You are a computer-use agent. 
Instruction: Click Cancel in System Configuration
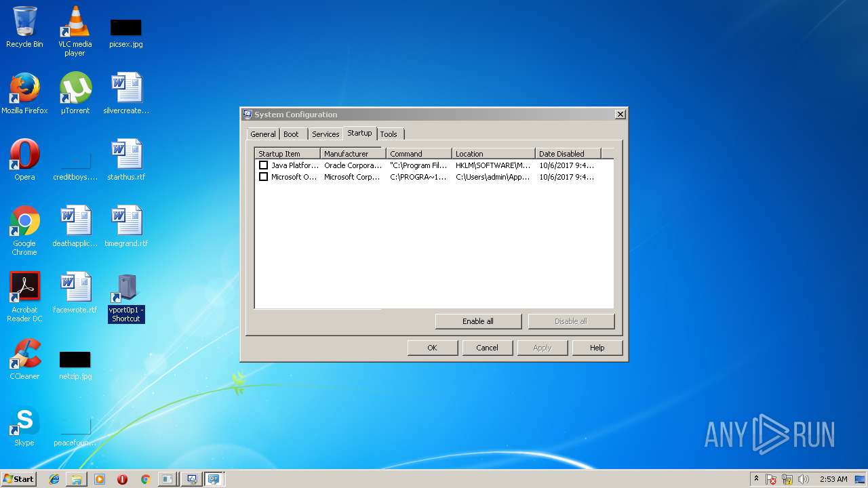pos(487,348)
